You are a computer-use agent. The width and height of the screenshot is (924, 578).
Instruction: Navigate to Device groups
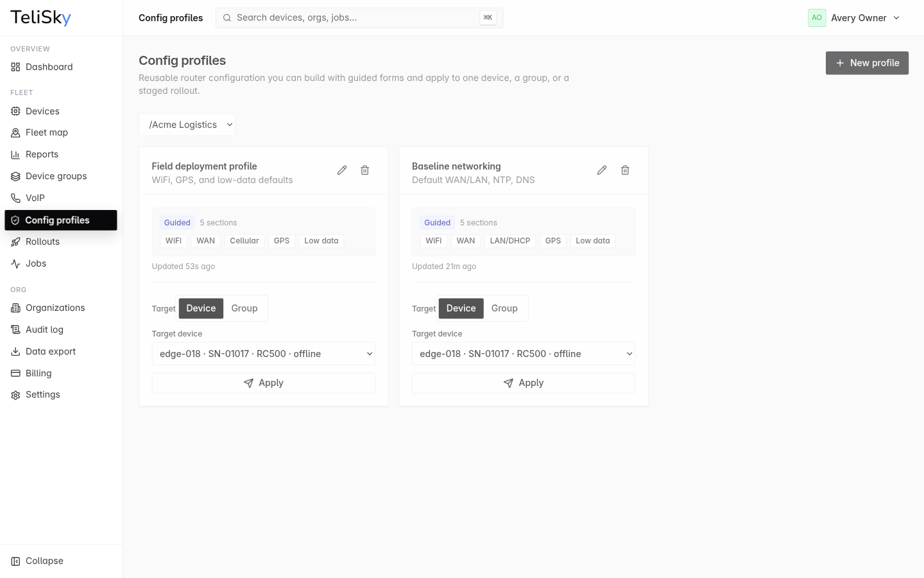[61, 176]
